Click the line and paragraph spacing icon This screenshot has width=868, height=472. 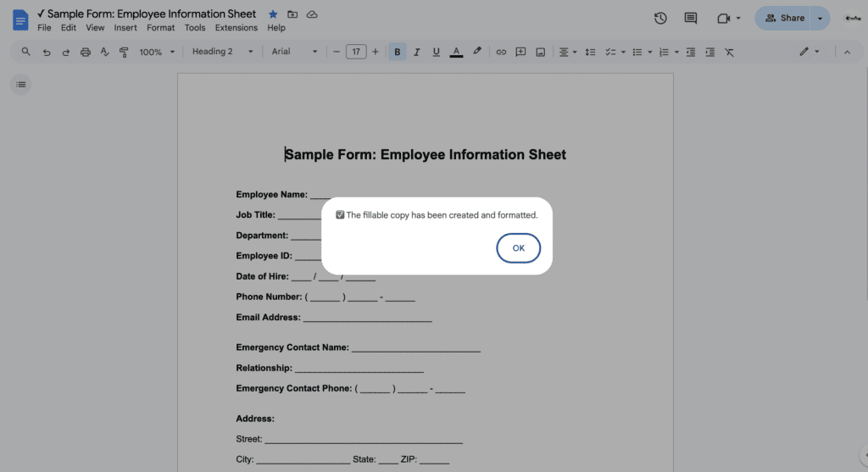click(x=590, y=52)
